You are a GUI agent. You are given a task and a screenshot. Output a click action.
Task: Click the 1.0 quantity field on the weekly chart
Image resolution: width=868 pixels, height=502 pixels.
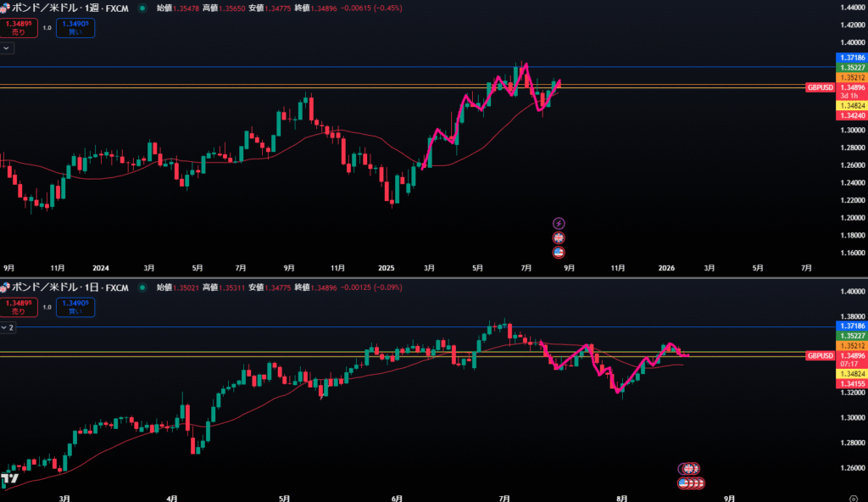[47, 28]
